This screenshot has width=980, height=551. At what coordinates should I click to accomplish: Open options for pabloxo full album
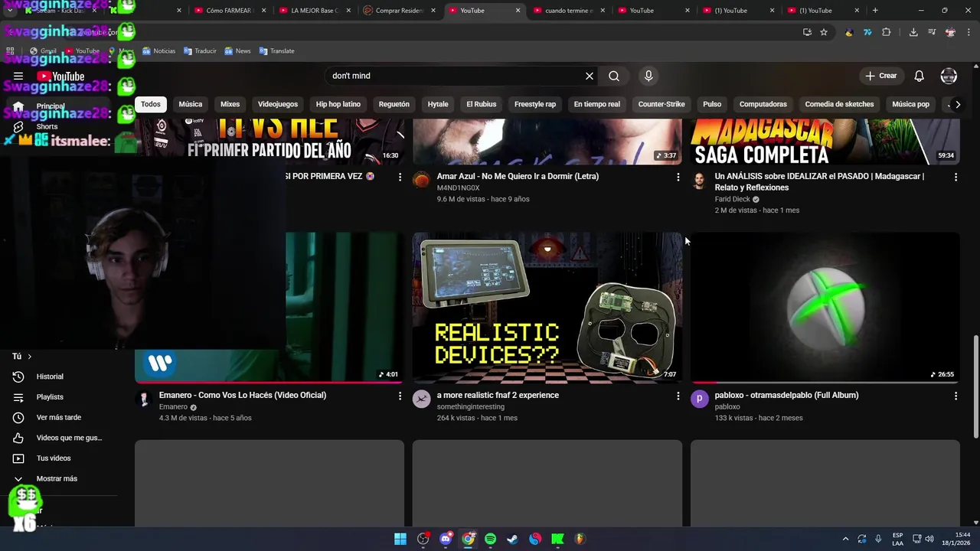[x=955, y=396]
